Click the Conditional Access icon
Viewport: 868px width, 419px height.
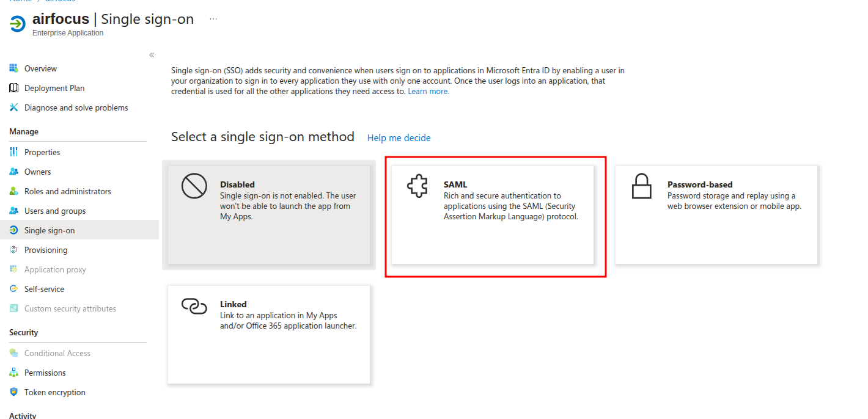pos(13,353)
